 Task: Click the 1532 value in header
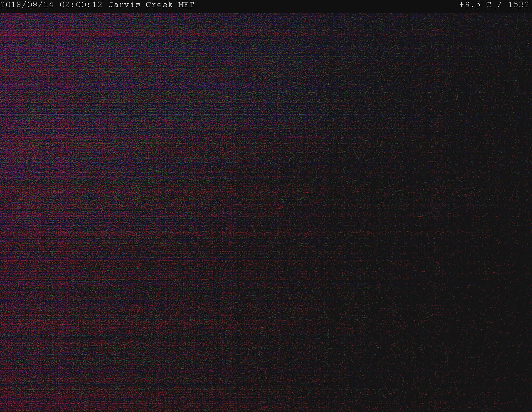518,5
